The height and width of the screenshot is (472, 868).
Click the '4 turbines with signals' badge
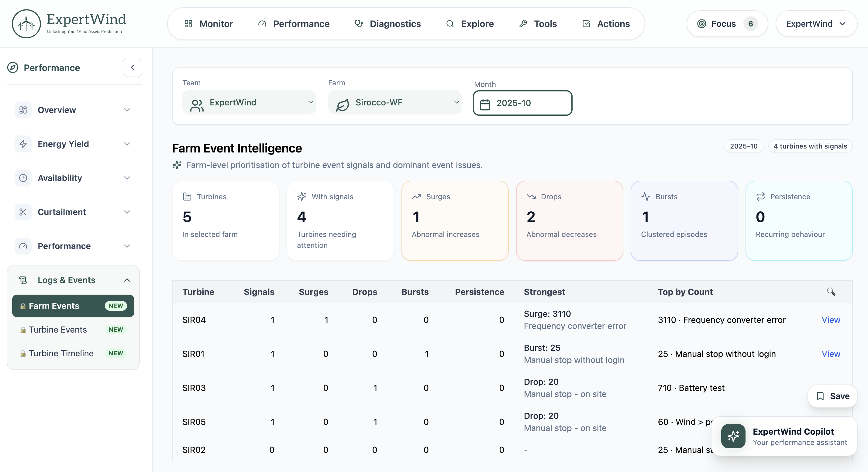click(810, 146)
